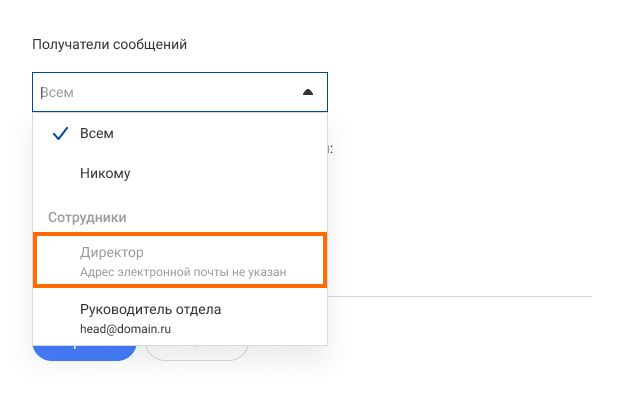This screenshot has width=624, height=393.
Task: Click the blank area below the Никому option
Action: [x=180, y=198]
